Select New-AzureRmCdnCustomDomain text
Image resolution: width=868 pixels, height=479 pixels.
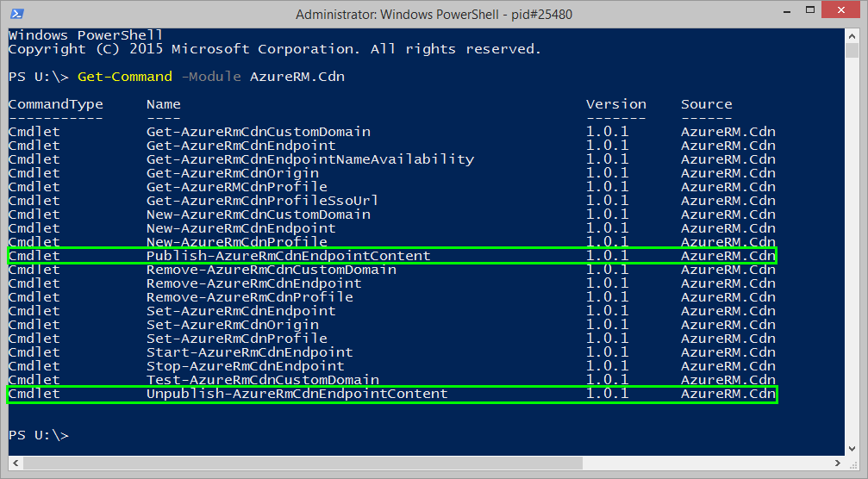[x=259, y=215]
